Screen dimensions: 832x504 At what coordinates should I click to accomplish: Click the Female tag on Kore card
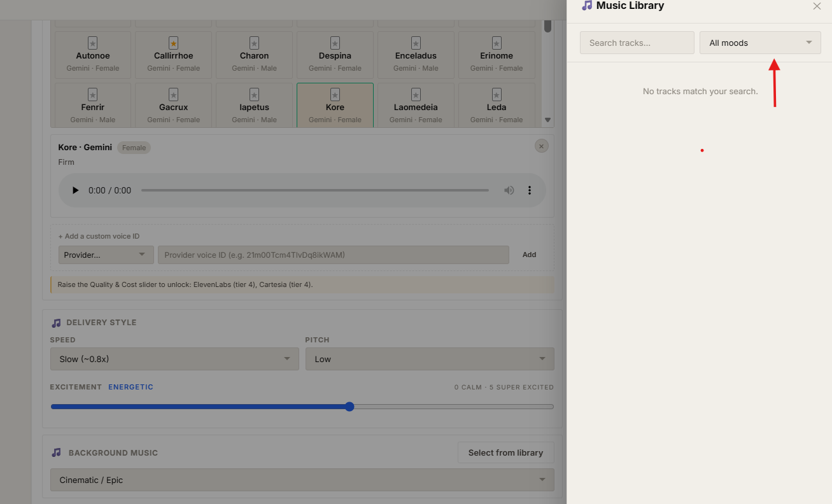coord(134,148)
